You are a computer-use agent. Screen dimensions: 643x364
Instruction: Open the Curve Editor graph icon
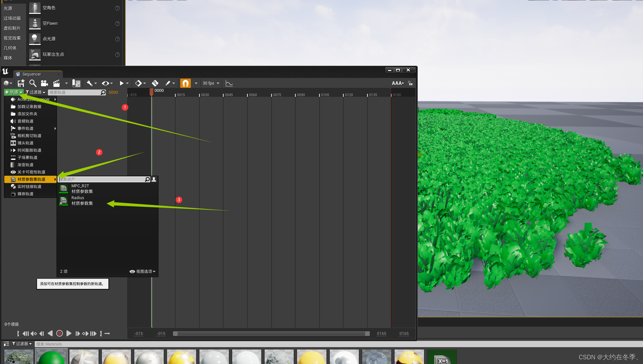tap(229, 83)
